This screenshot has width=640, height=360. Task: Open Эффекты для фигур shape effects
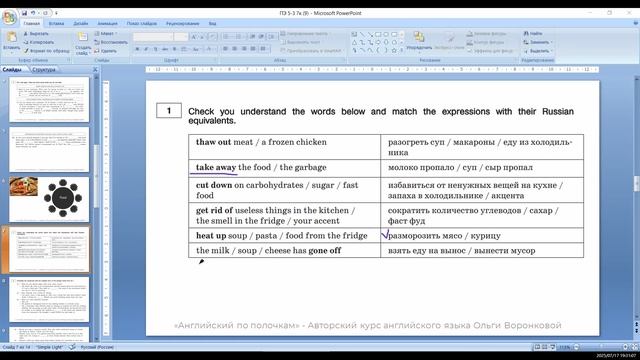click(x=490, y=51)
